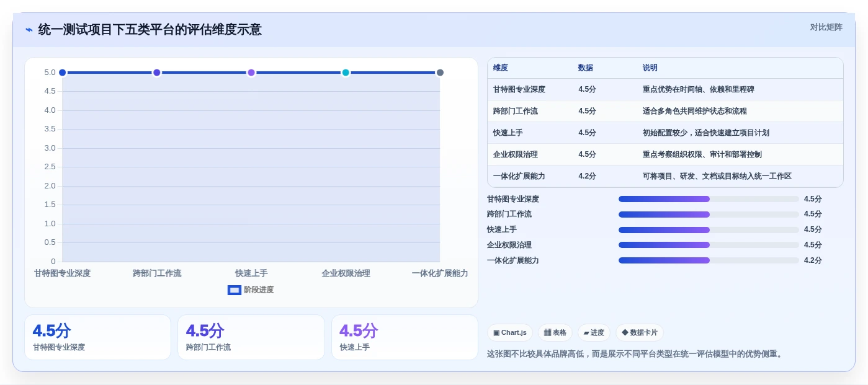Click the 数据 column header

(586, 68)
